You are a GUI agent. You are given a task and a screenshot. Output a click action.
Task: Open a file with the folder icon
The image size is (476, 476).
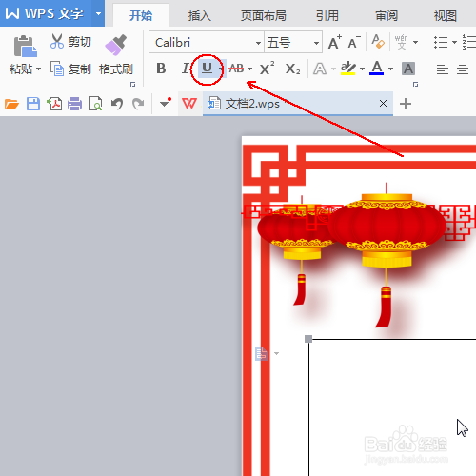pyautogui.click(x=11, y=104)
